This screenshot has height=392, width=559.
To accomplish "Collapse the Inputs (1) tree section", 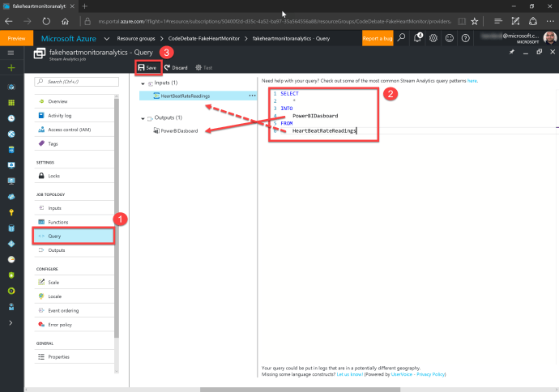I will tap(143, 83).
